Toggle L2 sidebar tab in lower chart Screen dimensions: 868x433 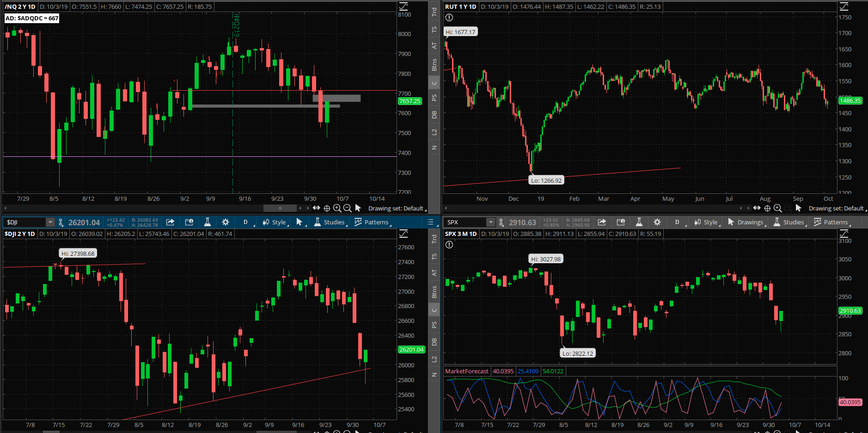point(434,359)
